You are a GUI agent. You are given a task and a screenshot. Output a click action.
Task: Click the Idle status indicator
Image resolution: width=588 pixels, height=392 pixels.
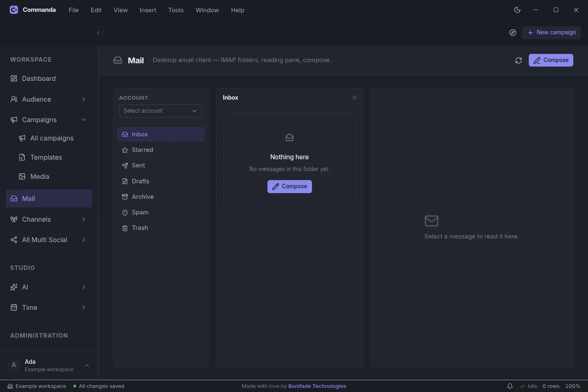[529, 386]
